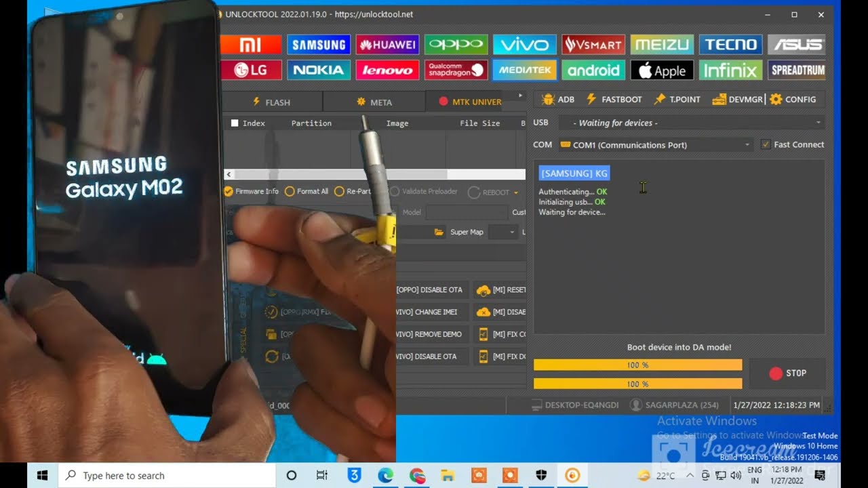Switch to the META tab
The height and width of the screenshot is (488, 868).
tap(374, 102)
